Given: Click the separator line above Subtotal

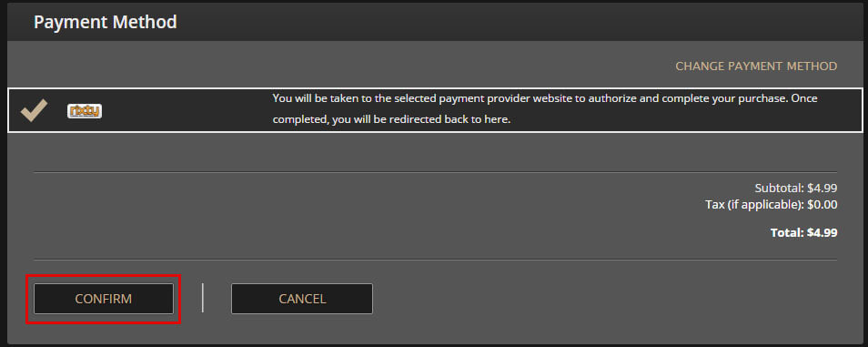Looking at the screenshot, I should [435, 172].
